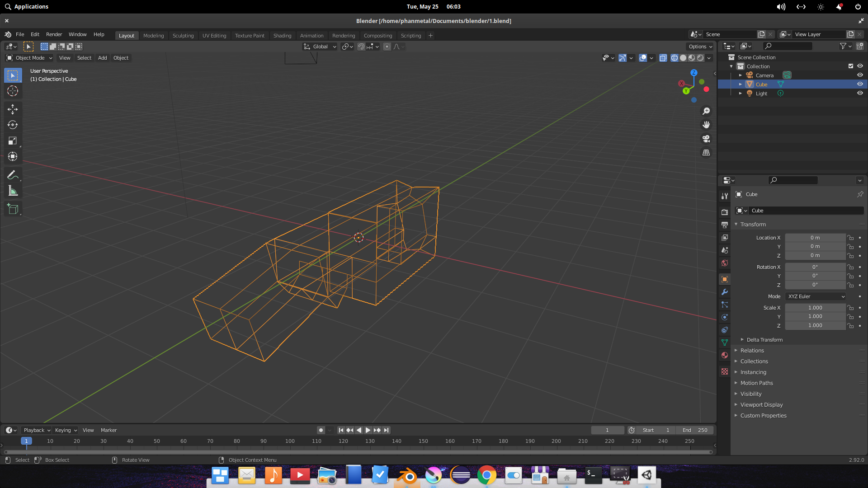Open the Mode dropdown showing XYZ Euler
868x488 pixels.
point(815,296)
